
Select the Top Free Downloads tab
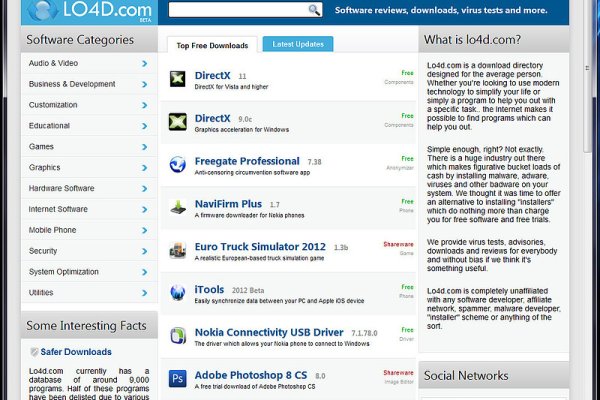[x=212, y=45]
